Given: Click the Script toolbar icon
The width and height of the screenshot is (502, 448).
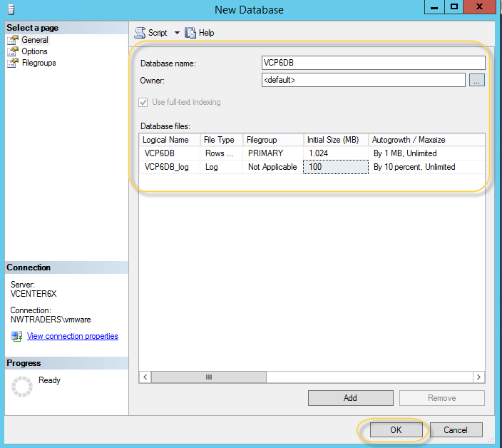Looking at the screenshot, I should click(x=140, y=33).
